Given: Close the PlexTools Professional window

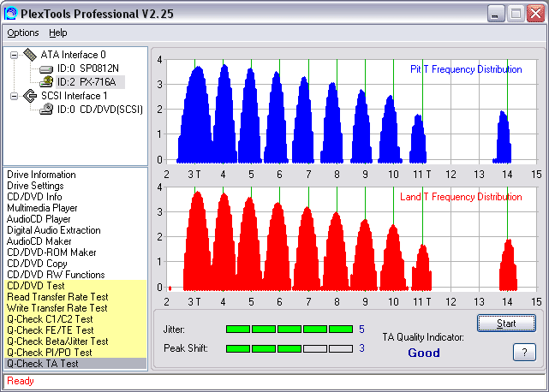Looking at the screenshot, I should click(535, 14).
